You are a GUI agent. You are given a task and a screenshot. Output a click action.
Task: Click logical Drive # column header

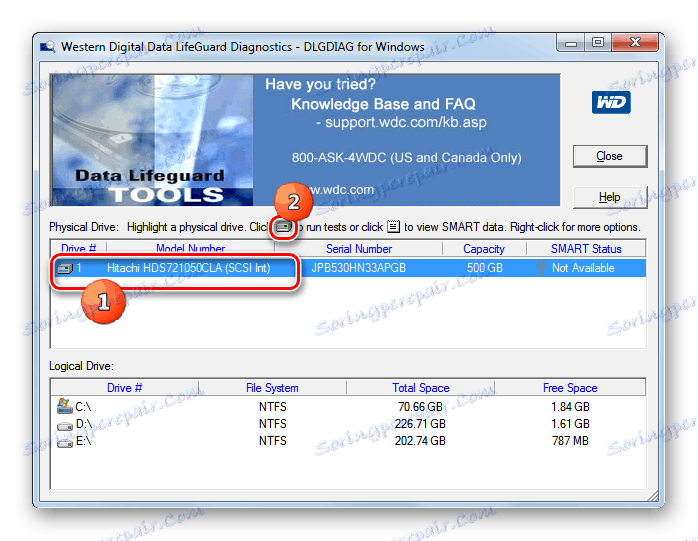pyautogui.click(x=125, y=388)
